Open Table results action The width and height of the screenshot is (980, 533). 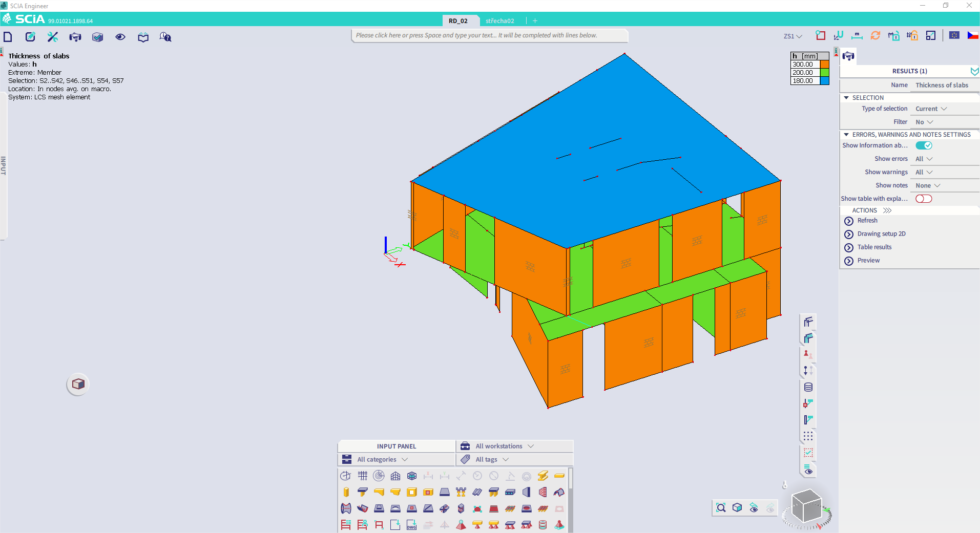tap(874, 247)
